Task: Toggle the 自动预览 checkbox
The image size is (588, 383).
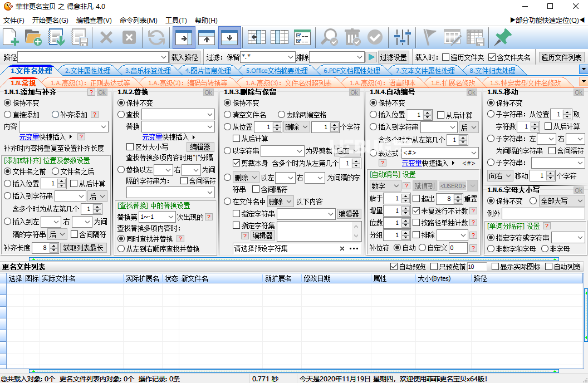Action: (x=394, y=267)
